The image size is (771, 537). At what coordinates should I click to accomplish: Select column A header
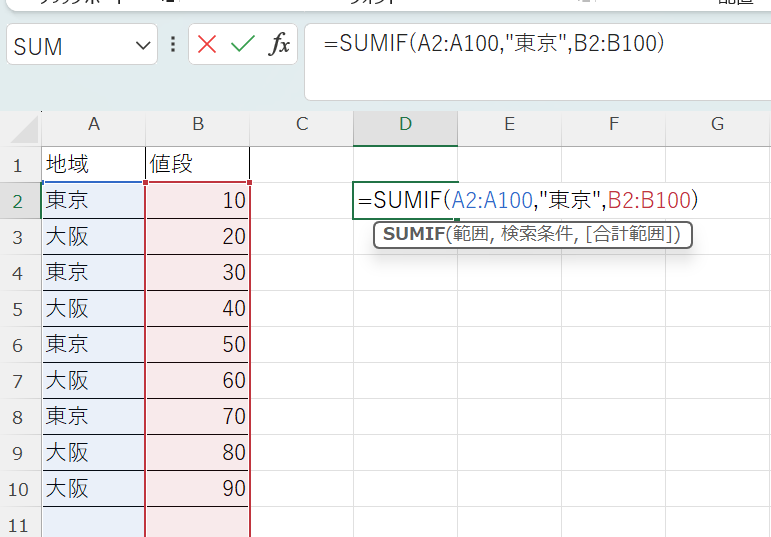pyautogui.click(x=94, y=124)
